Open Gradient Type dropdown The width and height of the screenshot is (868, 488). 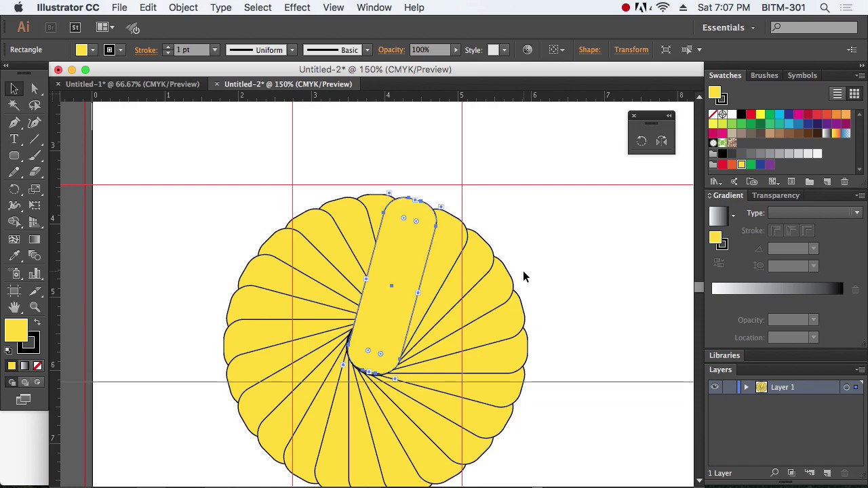point(814,213)
